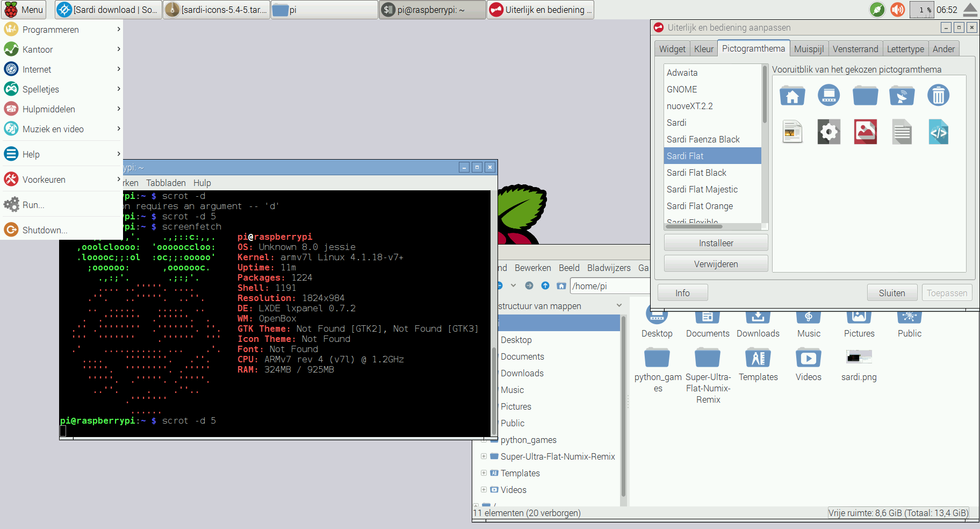Image resolution: width=980 pixels, height=529 pixels.
Task: Expand Super-Ultra-Flat-Numix-Remix tree node
Action: coord(484,456)
